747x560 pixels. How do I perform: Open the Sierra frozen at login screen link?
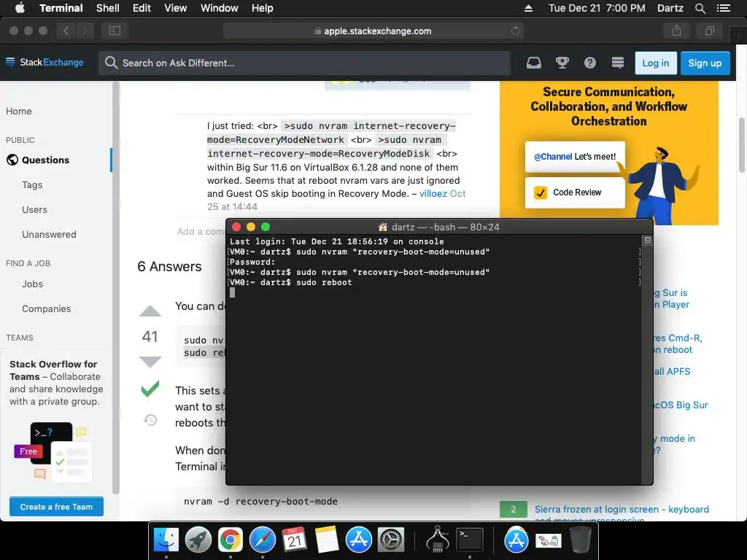tap(622, 513)
